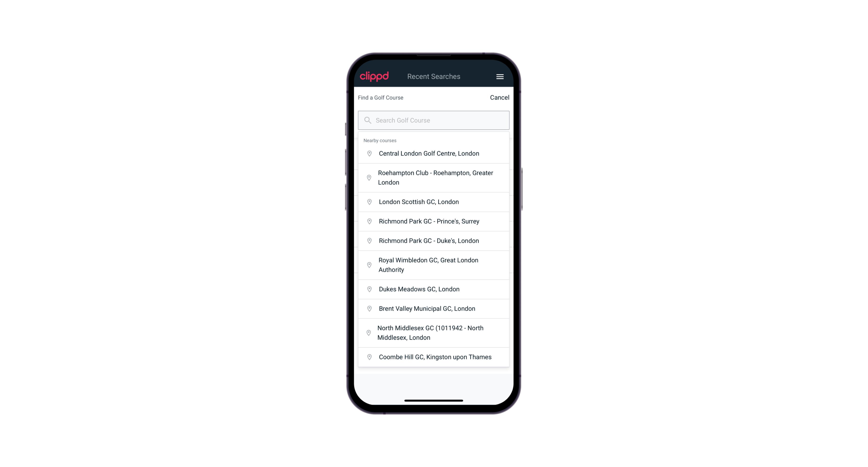Select Dukes Meadows GC London
This screenshot has width=868, height=467.
point(434,289)
